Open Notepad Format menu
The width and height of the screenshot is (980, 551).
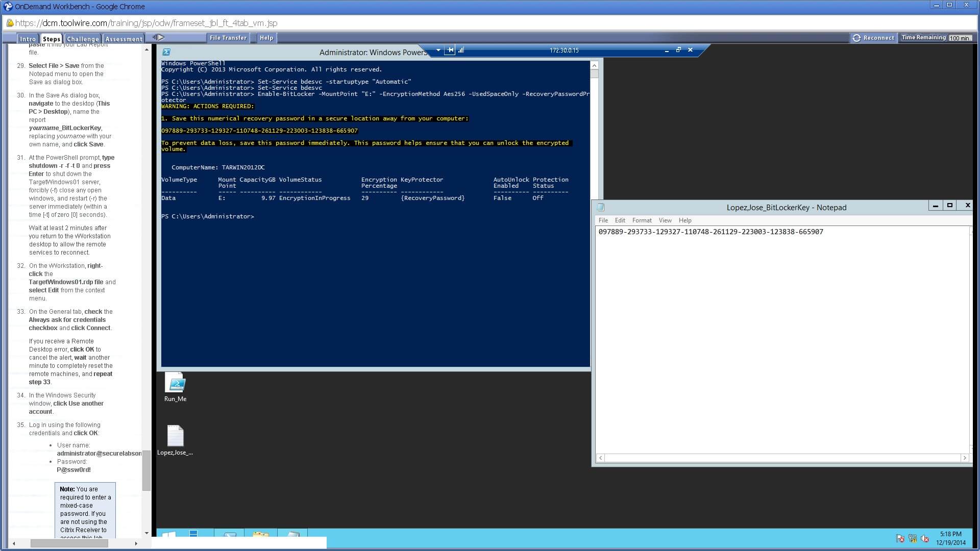coord(642,220)
